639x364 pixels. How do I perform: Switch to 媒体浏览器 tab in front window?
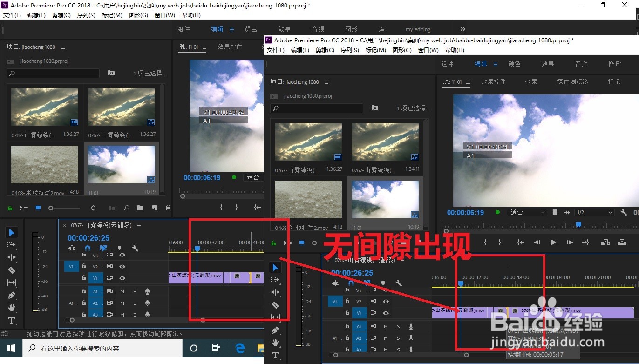tap(572, 81)
